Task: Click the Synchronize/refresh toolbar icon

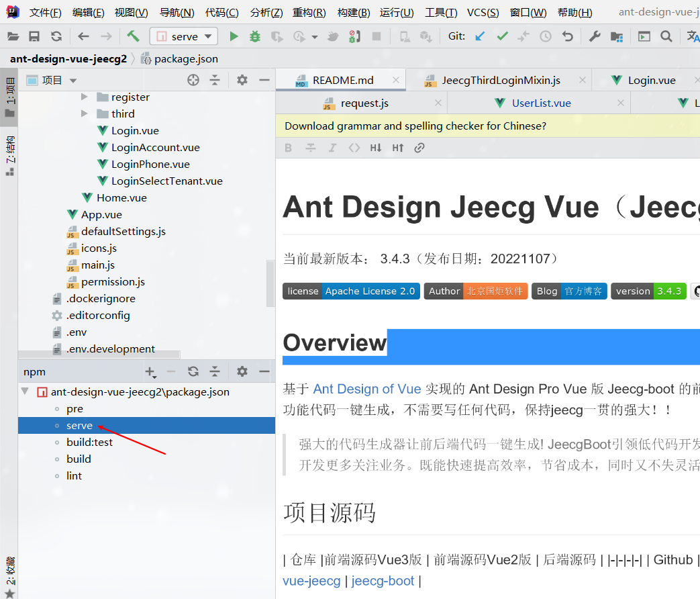Action: [x=56, y=36]
